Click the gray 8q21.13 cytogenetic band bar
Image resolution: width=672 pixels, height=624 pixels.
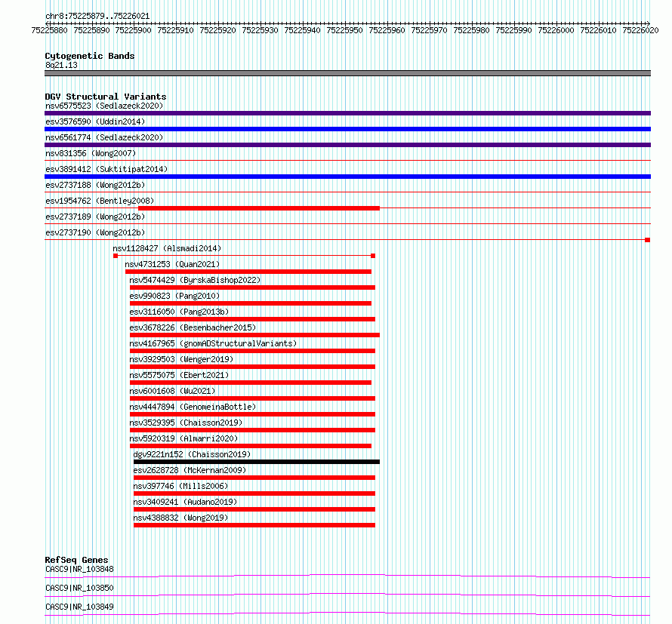pos(347,73)
